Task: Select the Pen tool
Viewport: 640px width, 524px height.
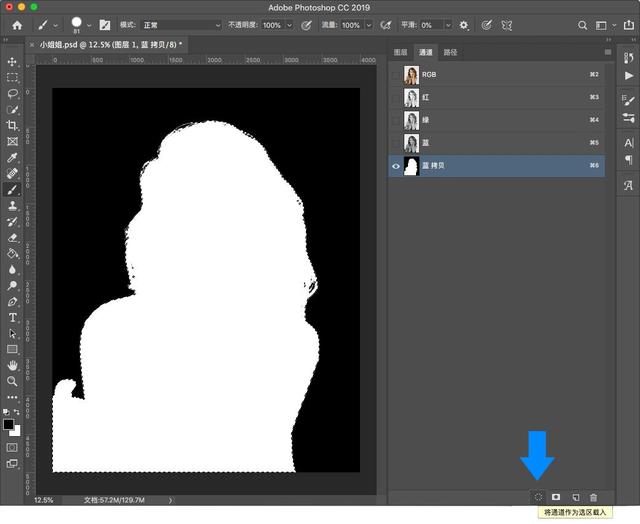Action: (12, 302)
